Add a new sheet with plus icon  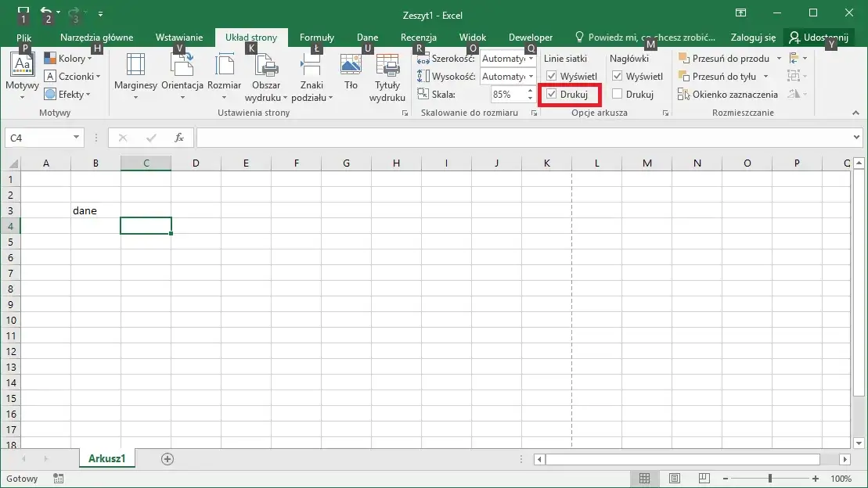point(167,459)
